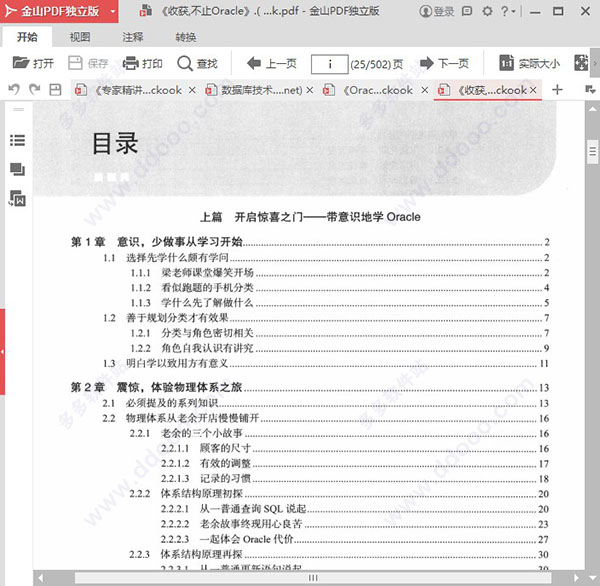Click the redo arrow icon

(34, 90)
